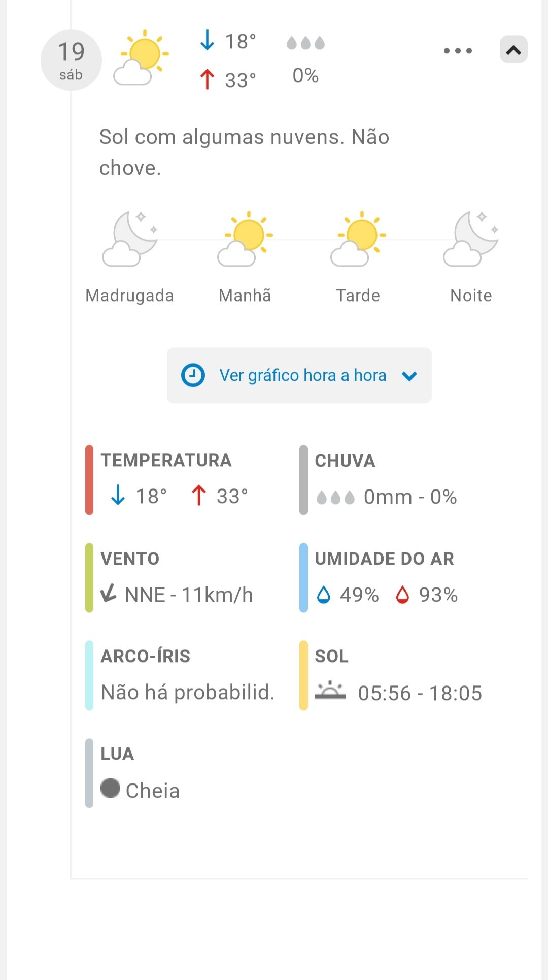Screen dimensions: 548x980
Task: Tap the Tarde sun-cloud icon
Action: [x=358, y=239]
